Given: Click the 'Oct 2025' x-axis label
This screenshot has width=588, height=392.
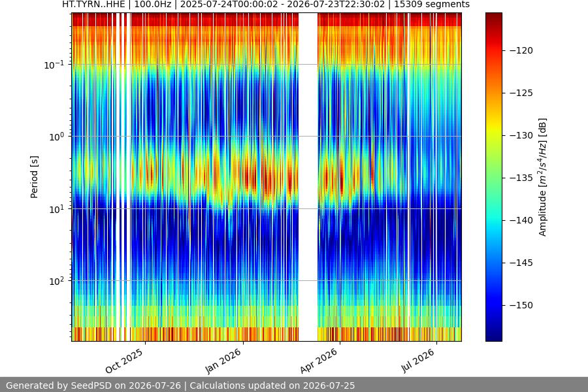Looking at the screenshot, I should 124,361.
